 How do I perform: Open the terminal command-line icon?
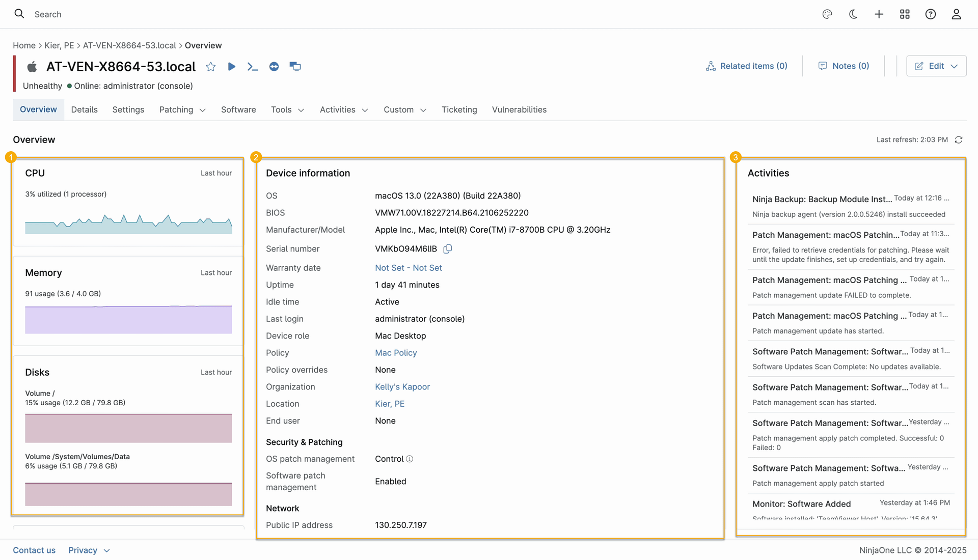tap(253, 67)
